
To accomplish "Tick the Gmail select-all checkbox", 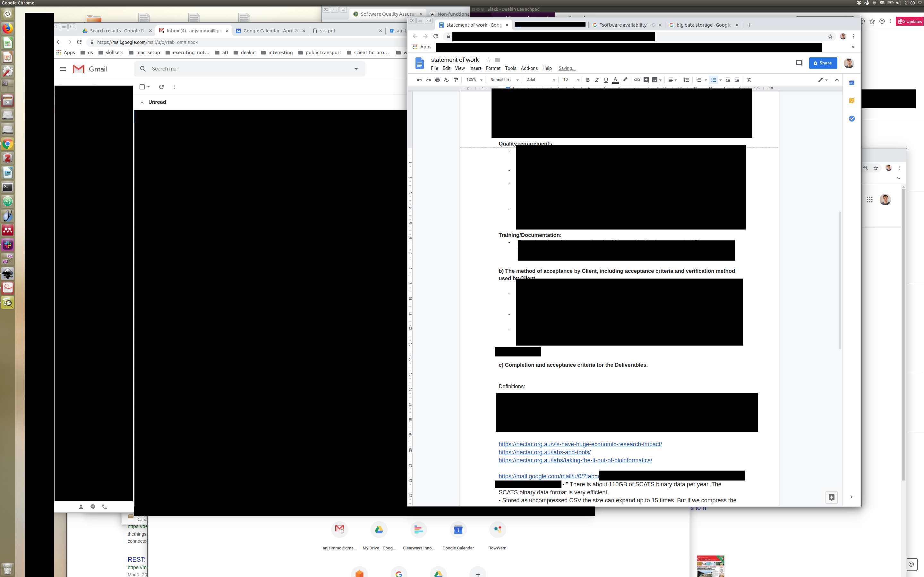I will pos(142,87).
